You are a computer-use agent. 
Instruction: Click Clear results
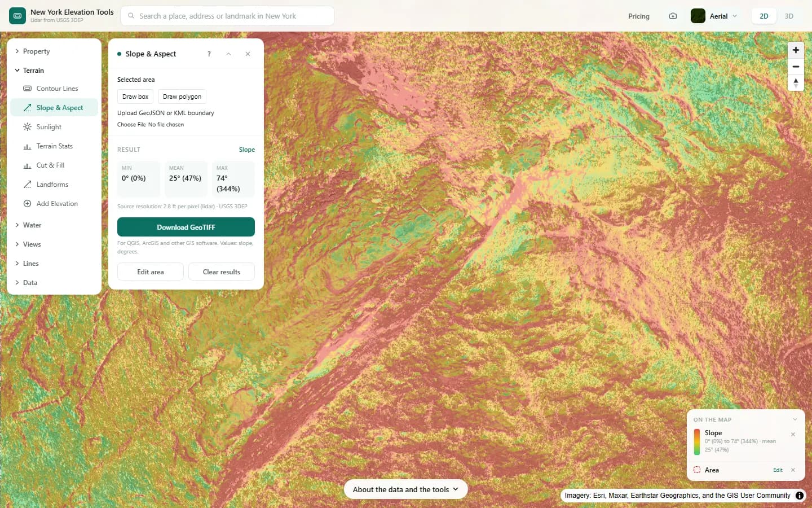tap(222, 271)
